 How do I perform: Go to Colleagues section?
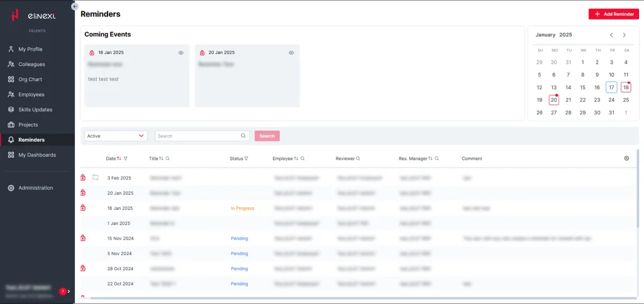[x=31, y=65]
